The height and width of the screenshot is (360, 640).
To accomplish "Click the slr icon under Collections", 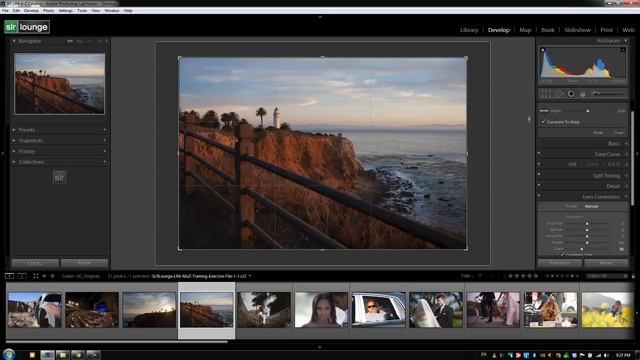I will (60, 178).
